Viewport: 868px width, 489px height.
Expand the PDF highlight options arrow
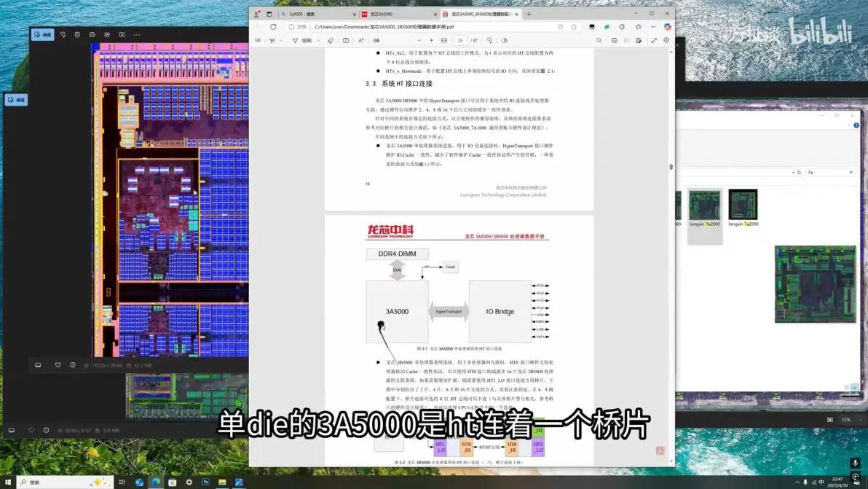pyautogui.click(x=281, y=40)
